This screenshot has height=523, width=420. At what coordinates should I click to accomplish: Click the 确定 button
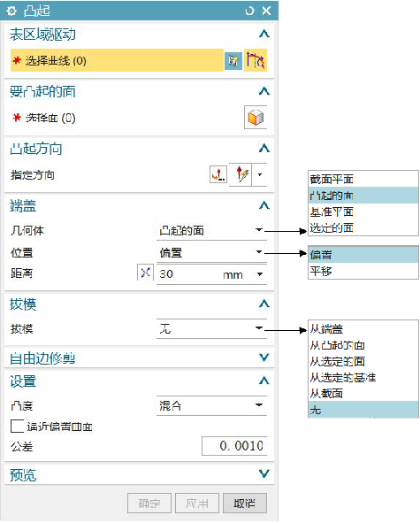pos(149,504)
